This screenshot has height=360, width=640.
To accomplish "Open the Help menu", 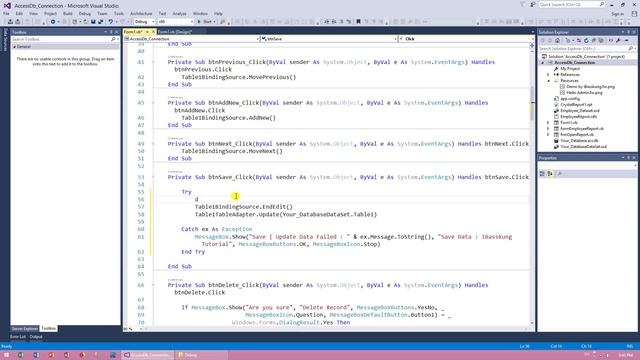I will click(218, 13).
